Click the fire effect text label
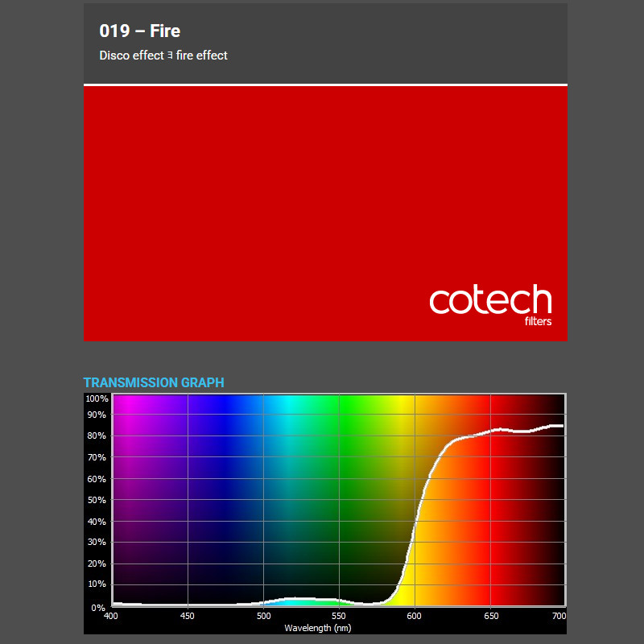The image size is (644, 644). [x=201, y=56]
